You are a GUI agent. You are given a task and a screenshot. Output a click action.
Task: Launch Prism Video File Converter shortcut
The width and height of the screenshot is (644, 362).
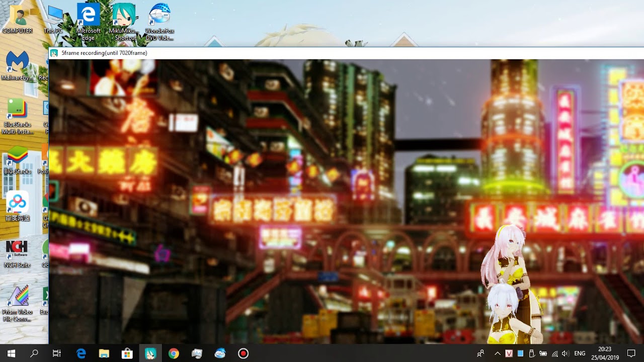pyautogui.click(x=17, y=303)
